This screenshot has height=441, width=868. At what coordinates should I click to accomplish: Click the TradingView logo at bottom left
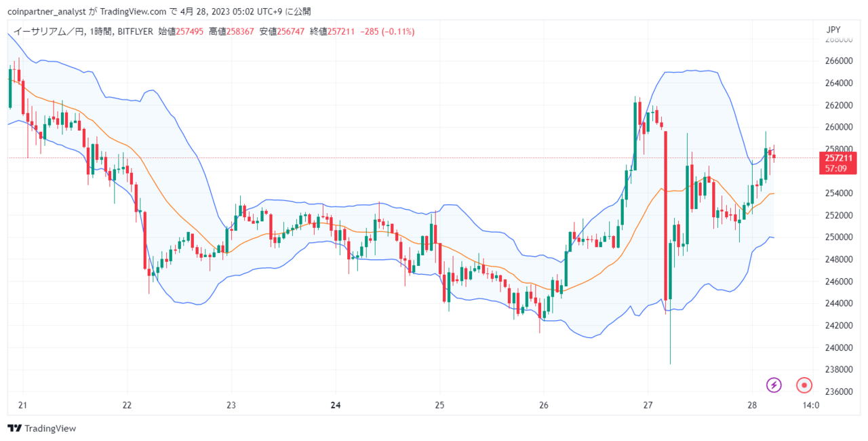(x=41, y=429)
